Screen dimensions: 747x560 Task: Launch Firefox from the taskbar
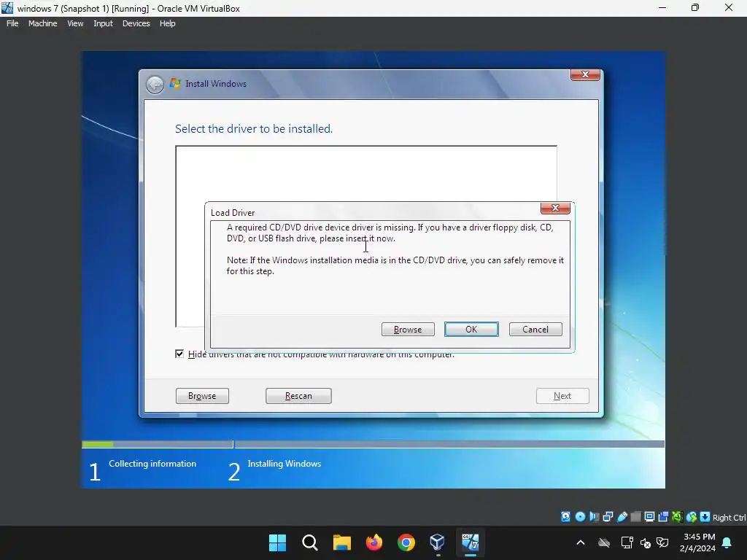coord(374,542)
